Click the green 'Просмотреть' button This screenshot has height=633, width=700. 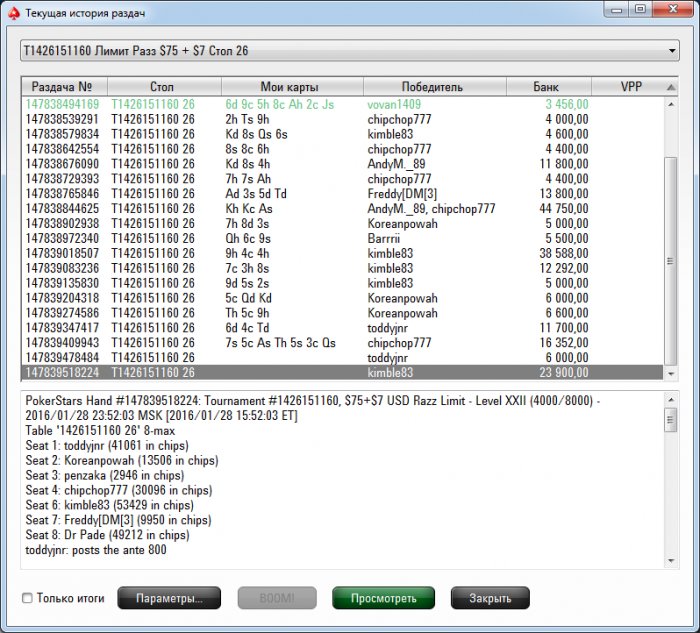[383, 598]
